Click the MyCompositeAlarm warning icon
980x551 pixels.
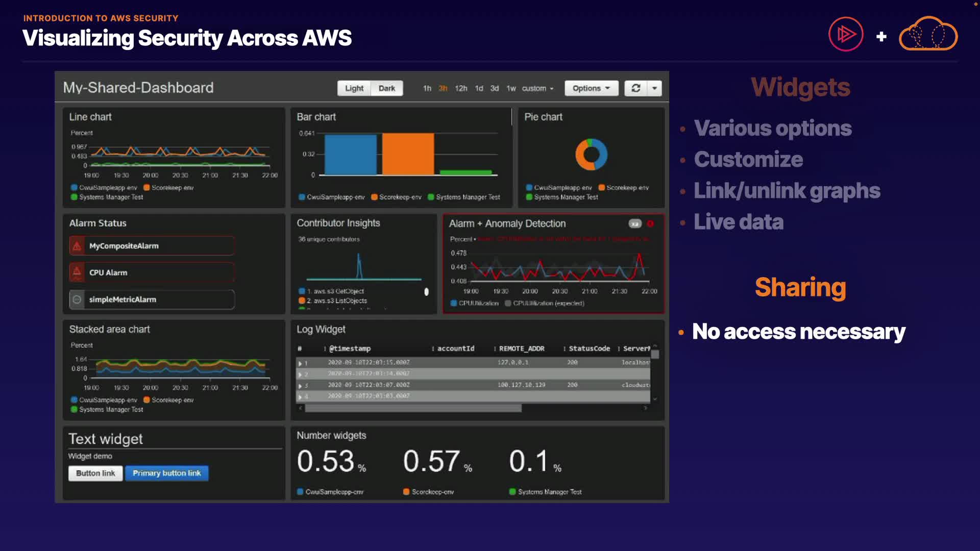pyautogui.click(x=77, y=246)
